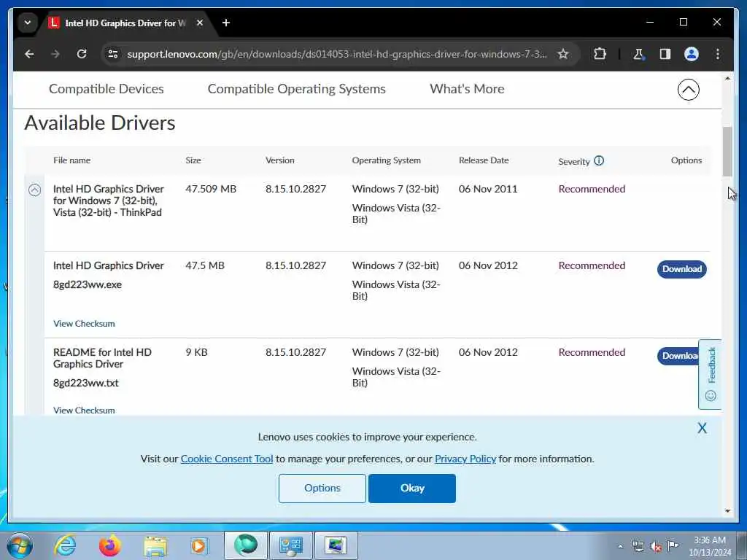This screenshot has width=747, height=560.
Task: Open Chrome three-dot menu
Action: (718, 54)
